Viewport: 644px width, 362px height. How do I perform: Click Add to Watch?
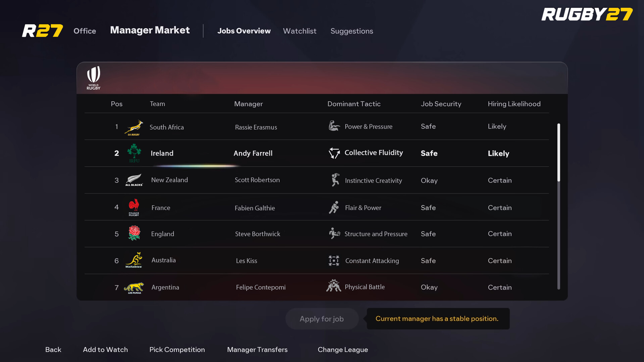coord(105,350)
